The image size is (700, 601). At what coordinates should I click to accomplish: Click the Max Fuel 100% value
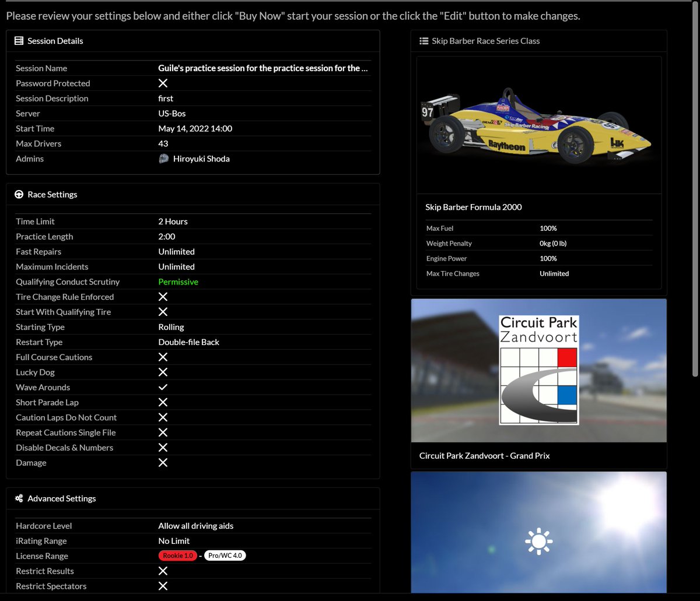(548, 229)
